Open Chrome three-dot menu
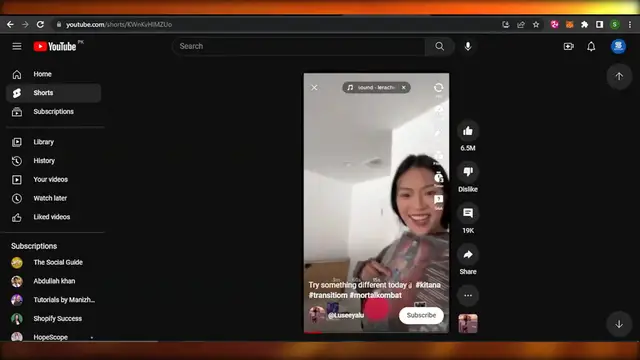640x360 pixels. click(x=630, y=24)
